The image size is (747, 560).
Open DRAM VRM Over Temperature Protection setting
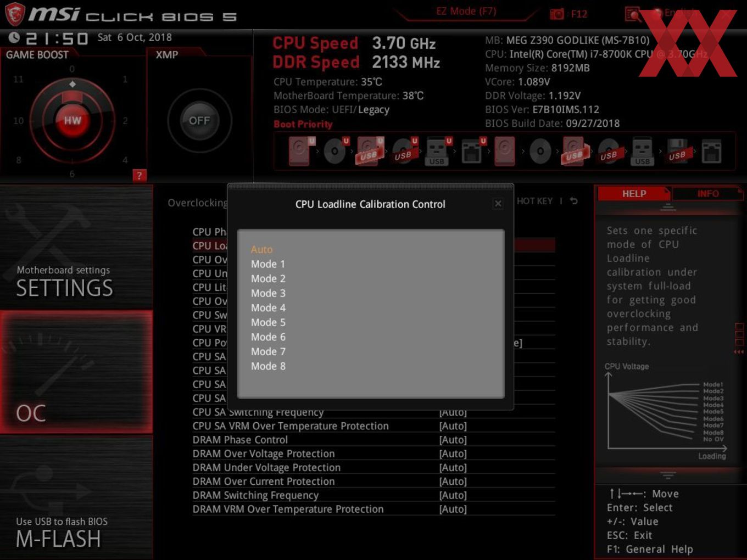coord(374,509)
